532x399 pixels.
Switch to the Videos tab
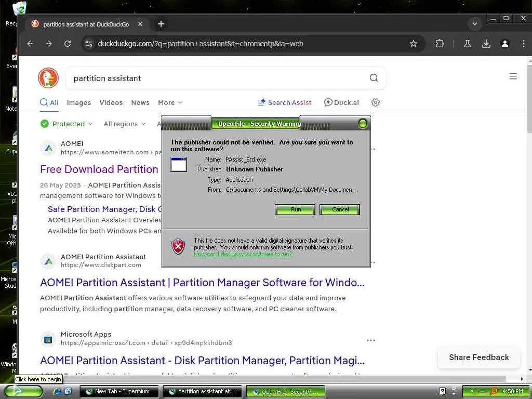tap(111, 102)
